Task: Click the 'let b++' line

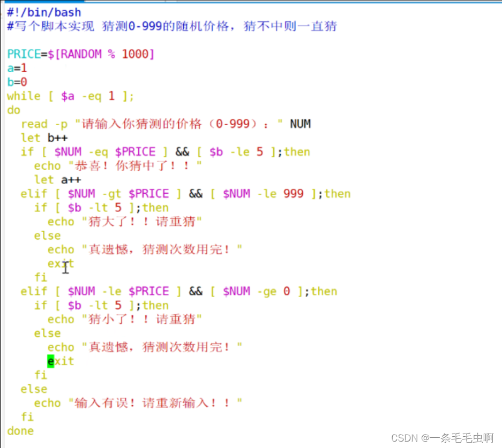Action: (x=44, y=138)
